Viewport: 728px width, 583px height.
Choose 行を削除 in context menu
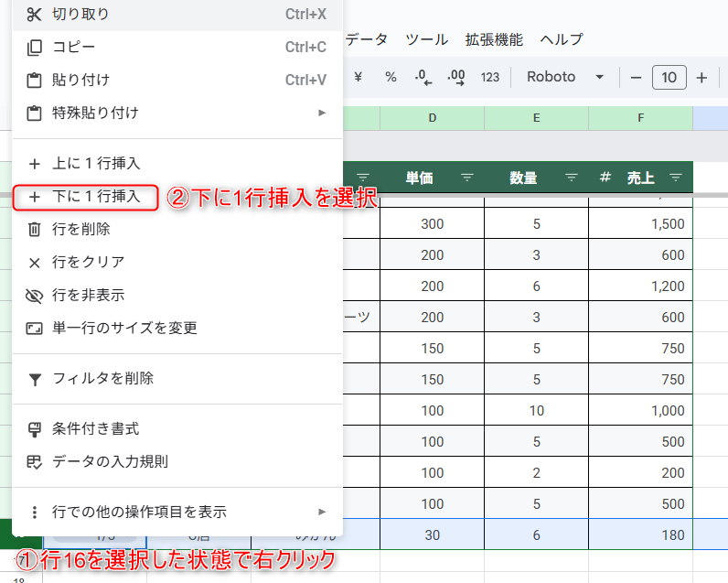(81, 230)
